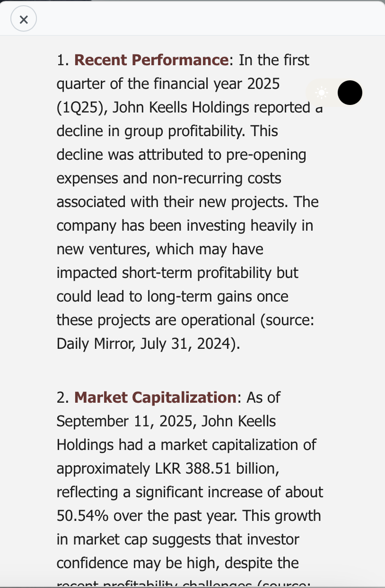Image resolution: width=385 pixels, height=588 pixels.
Task: Toggle the light/dark theme switch
Action: [334, 92]
